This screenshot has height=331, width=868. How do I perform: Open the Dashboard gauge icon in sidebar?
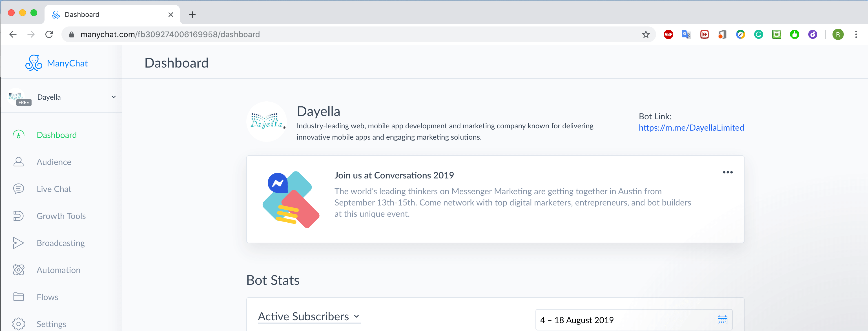coord(19,135)
